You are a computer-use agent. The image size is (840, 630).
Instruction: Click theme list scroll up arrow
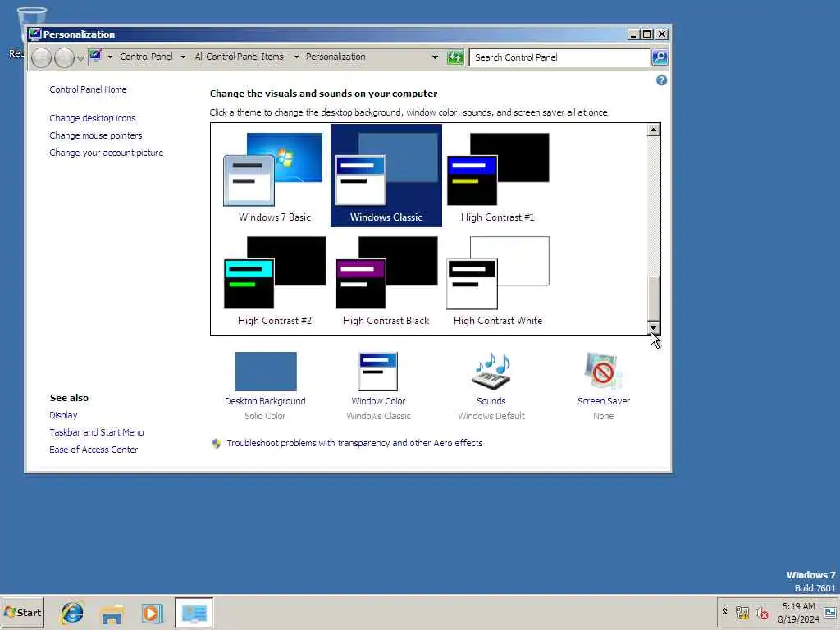coord(653,130)
